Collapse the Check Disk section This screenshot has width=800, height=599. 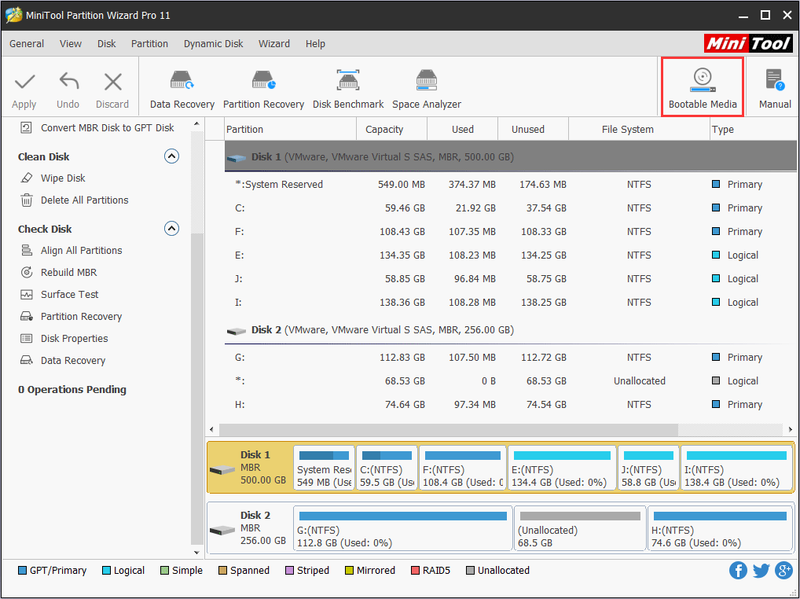171,228
